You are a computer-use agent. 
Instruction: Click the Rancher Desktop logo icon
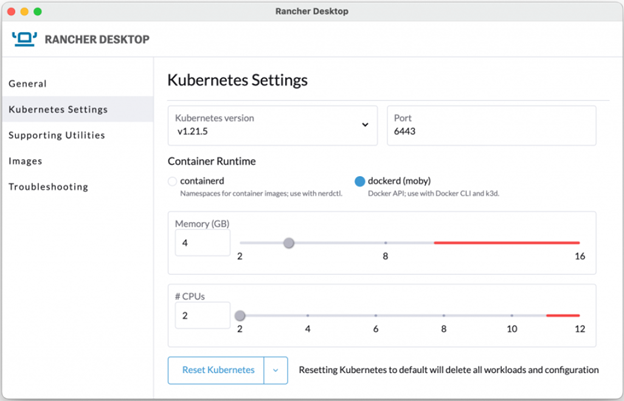pos(24,41)
